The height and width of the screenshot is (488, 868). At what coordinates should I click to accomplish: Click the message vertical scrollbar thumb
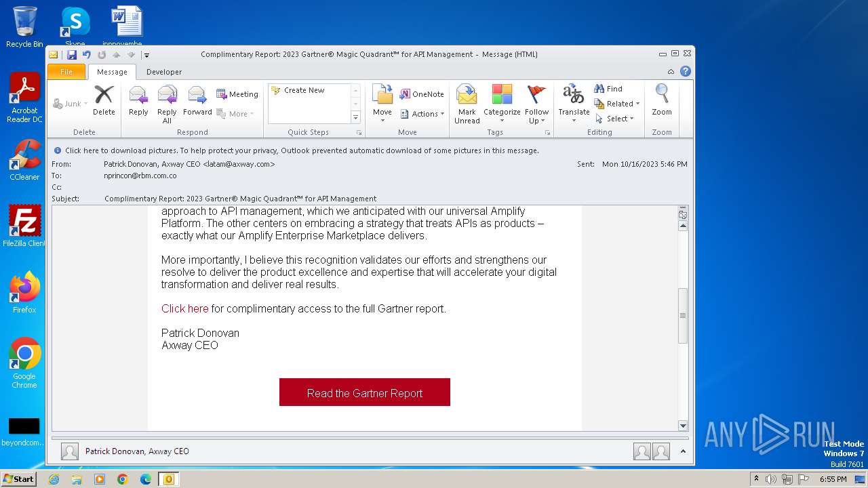683,316
